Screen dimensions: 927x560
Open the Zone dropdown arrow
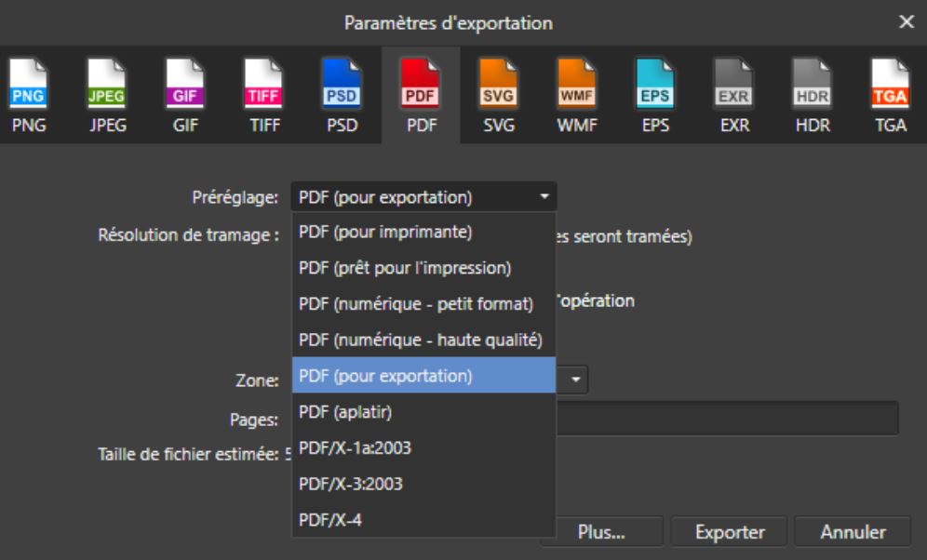tap(575, 380)
